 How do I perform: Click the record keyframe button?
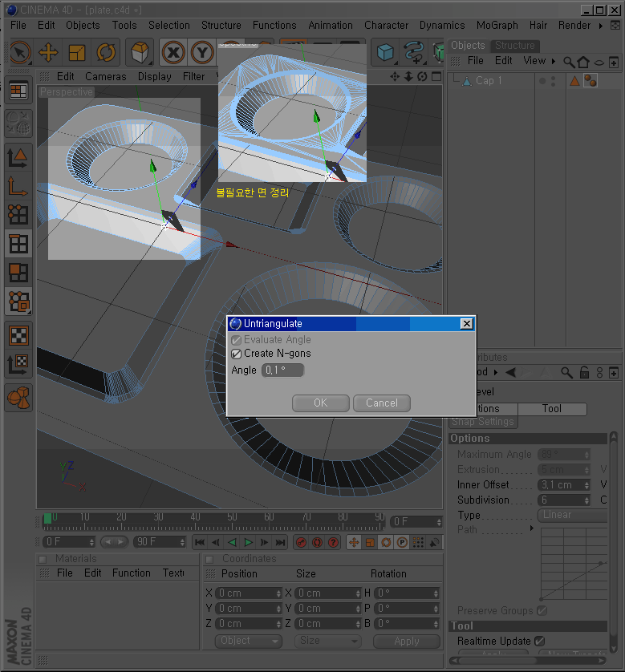(x=302, y=543)
